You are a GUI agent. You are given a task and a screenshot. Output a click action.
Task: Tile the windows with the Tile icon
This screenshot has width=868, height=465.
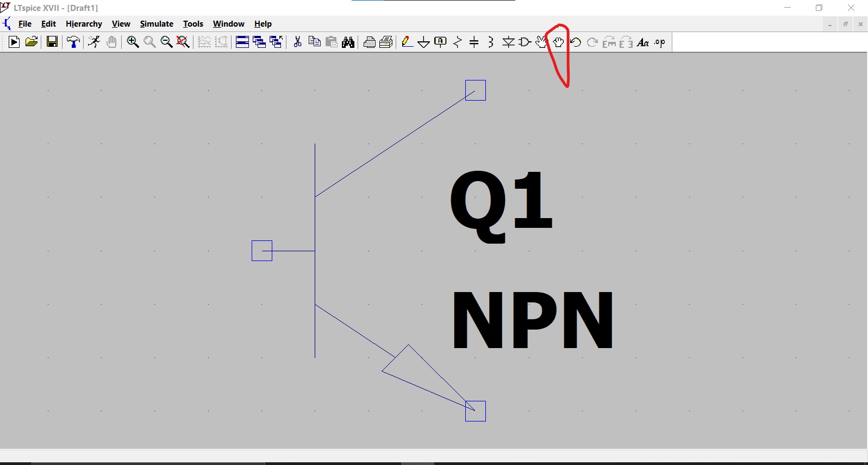[242, 42]
